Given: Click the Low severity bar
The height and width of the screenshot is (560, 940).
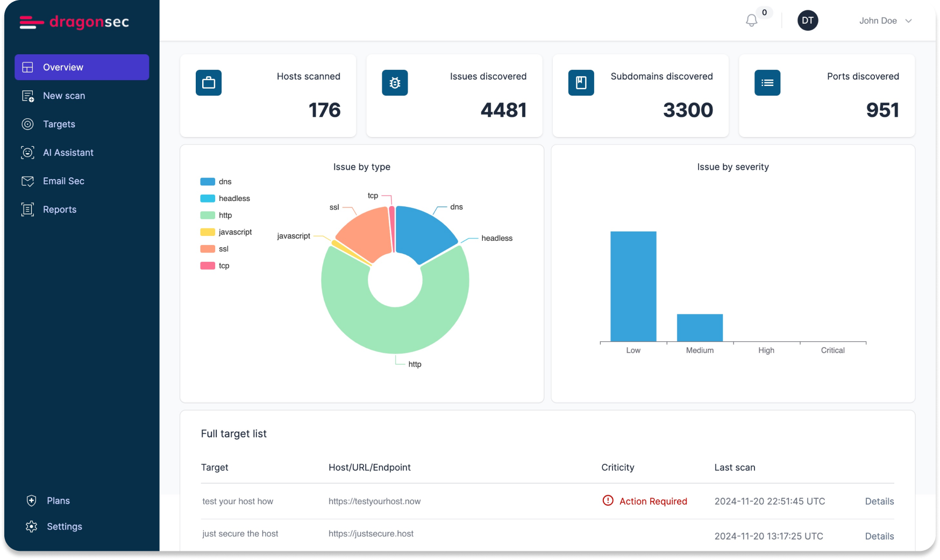Looking at the screenshot, I should 633,286.
